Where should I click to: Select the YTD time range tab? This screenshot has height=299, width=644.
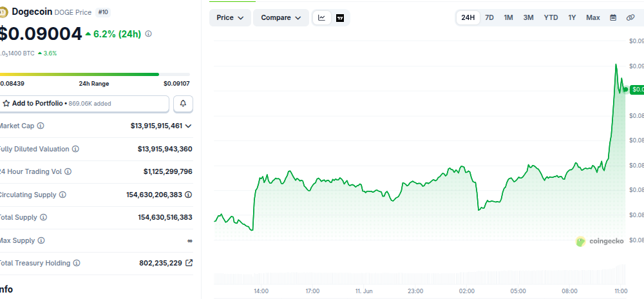[x=551, y=17]
